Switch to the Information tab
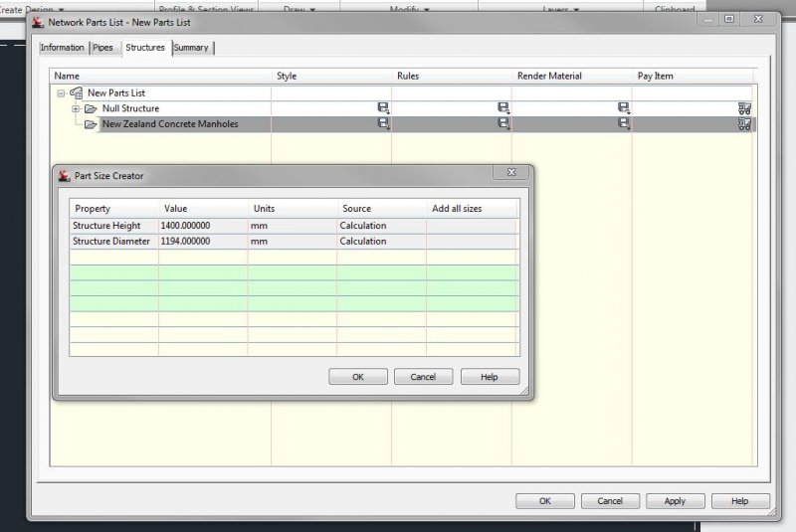The image size is (796, 532). pyautogui.click(x=62, y=48)
